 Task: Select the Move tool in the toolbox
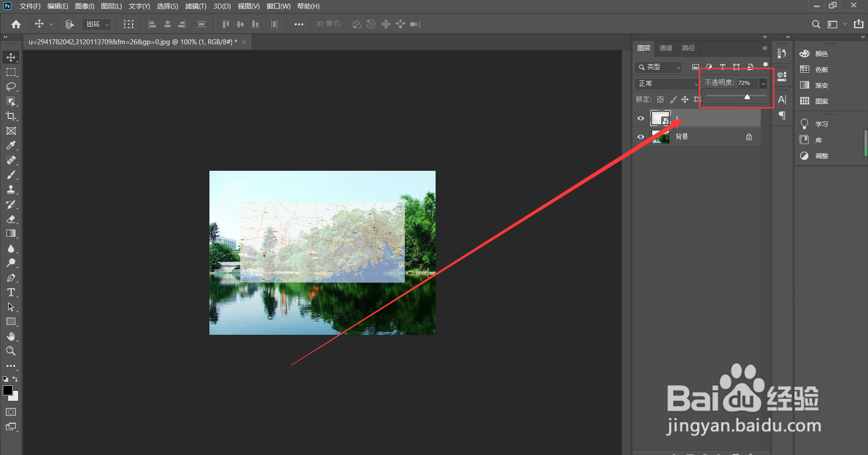click(11, 57)
